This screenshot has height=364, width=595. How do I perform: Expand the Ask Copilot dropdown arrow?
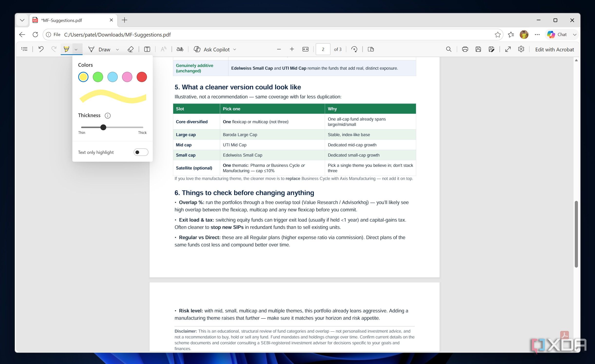point(235,49)
